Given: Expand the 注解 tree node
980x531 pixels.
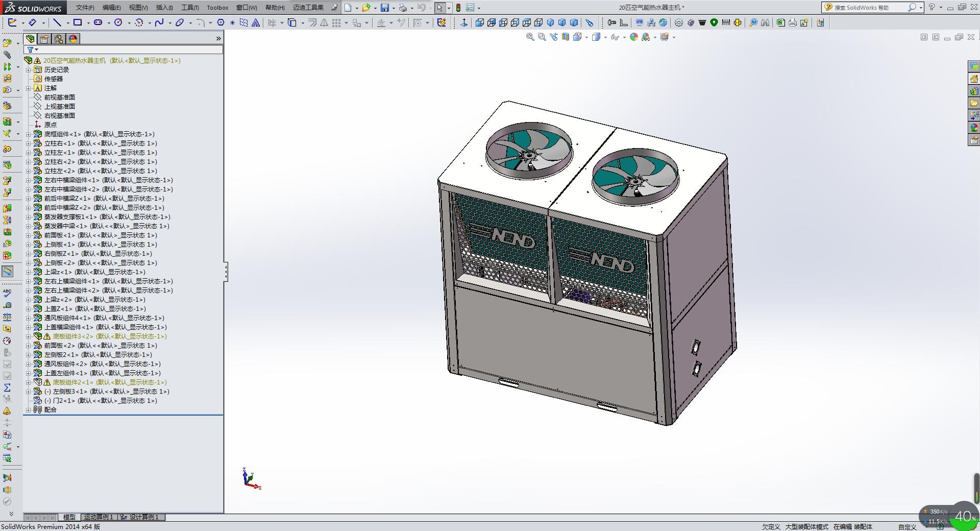Looking at the screenshot, I should pos(29,88).
